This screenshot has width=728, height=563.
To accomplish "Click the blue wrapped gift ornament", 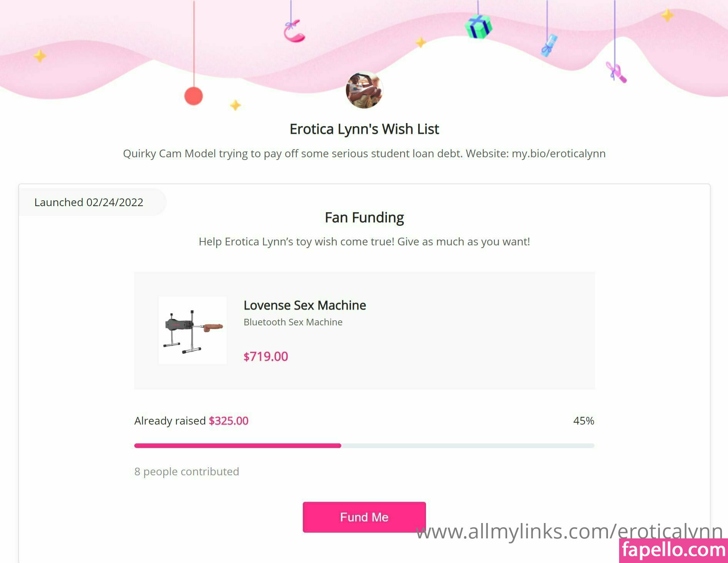I will [549, 45].
